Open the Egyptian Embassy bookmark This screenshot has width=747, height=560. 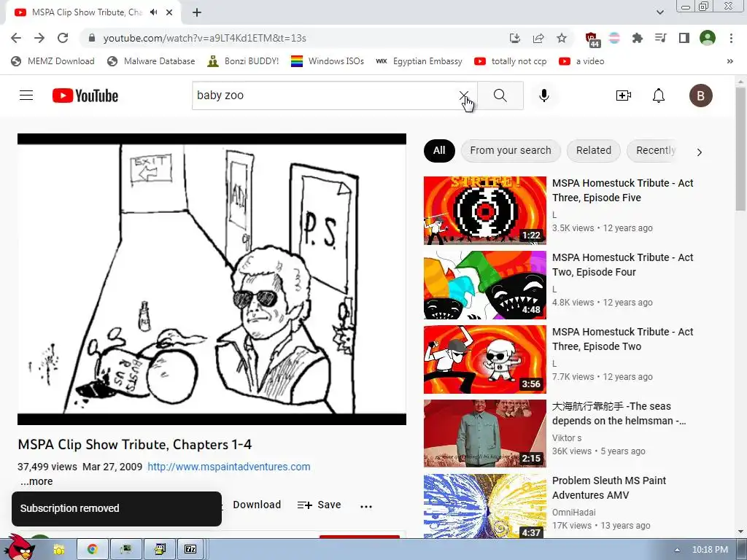[x=419, y=61]
